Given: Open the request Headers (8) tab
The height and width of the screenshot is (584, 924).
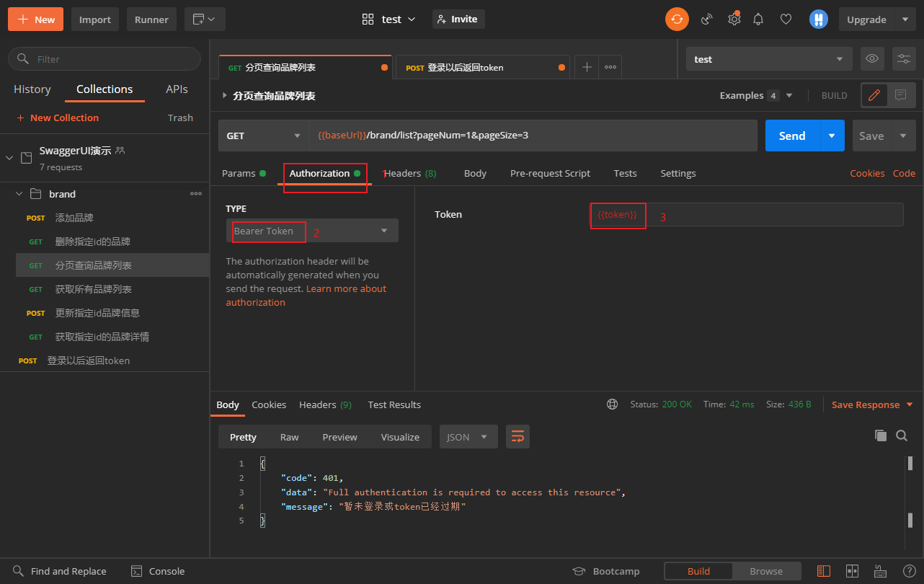Looking at the screenshot, I should [x=409, y=173].
